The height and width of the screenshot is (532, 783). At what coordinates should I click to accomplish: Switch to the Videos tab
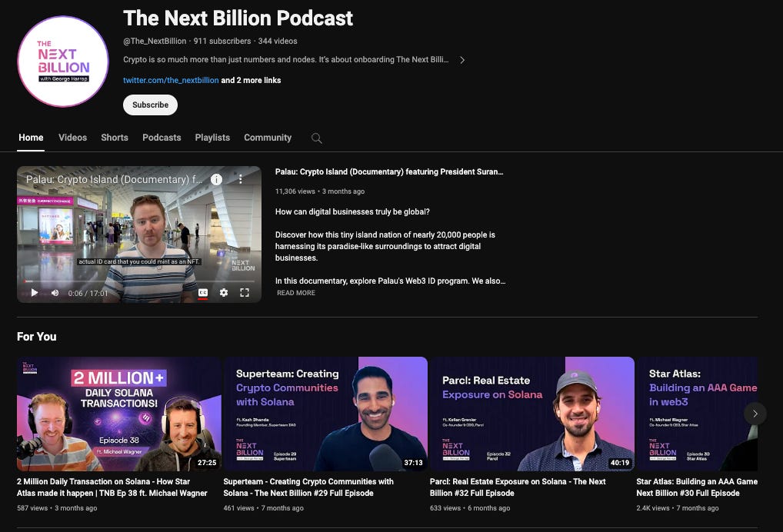[72, 138]
